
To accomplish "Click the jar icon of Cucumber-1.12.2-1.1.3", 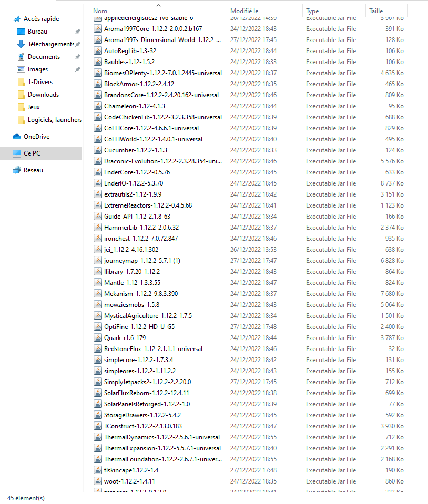I will pos(98,150).
